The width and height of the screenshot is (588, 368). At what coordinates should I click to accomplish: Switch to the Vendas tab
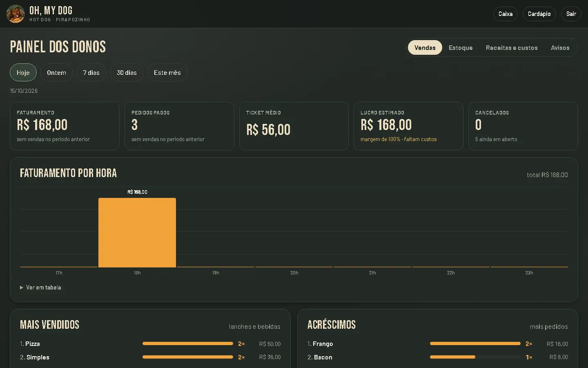pos(425,48)
